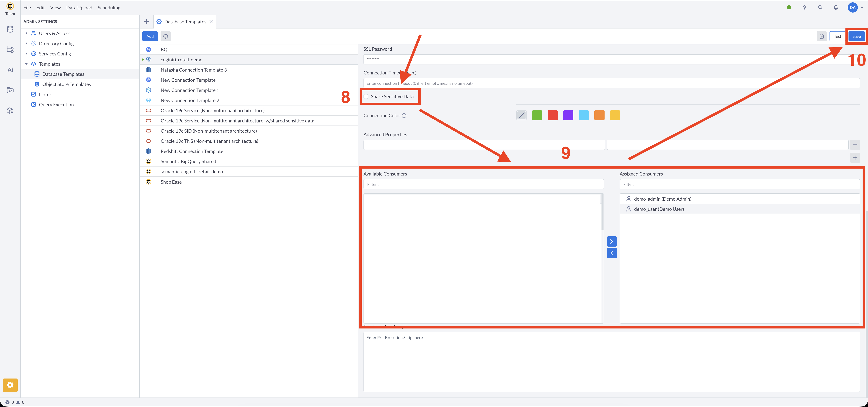
Task: Open the notifications bell icon
Action: coord(836,7)
